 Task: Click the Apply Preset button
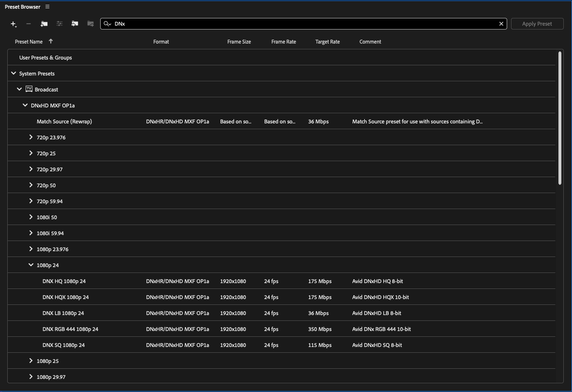[x=537, y=23]
